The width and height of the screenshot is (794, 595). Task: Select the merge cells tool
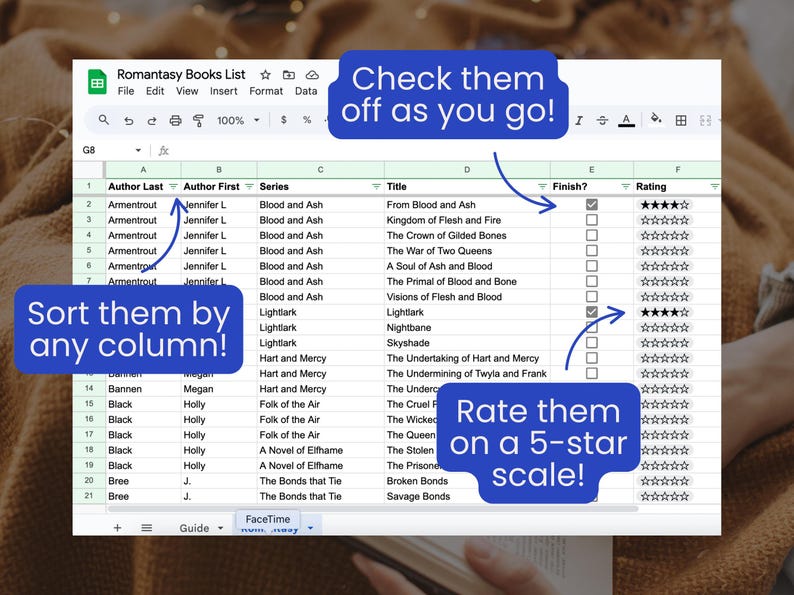(x=705, y=121)
